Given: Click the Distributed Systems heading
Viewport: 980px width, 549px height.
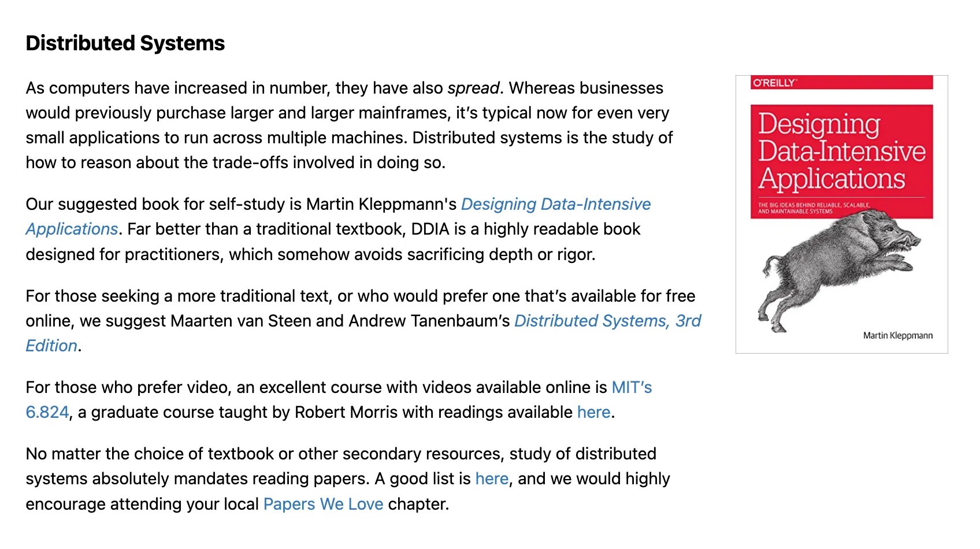Looking at the screenshot, I should point(125,44).
